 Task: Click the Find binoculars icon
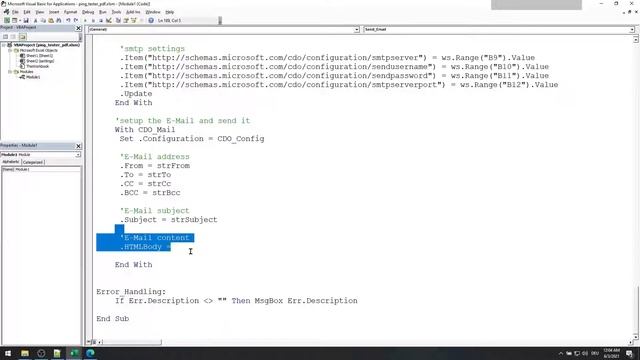point(59,20)
